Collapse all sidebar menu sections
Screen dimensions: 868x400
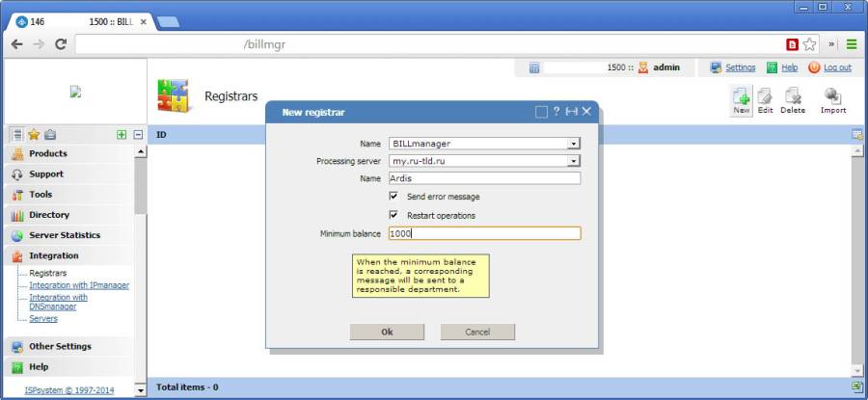(138, 135)
